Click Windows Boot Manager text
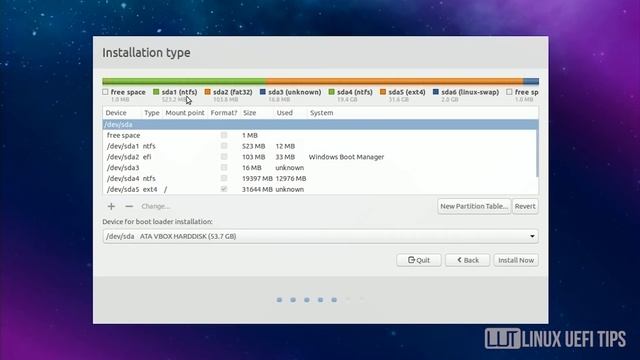The image size is (640, 360). pos(346,157)
